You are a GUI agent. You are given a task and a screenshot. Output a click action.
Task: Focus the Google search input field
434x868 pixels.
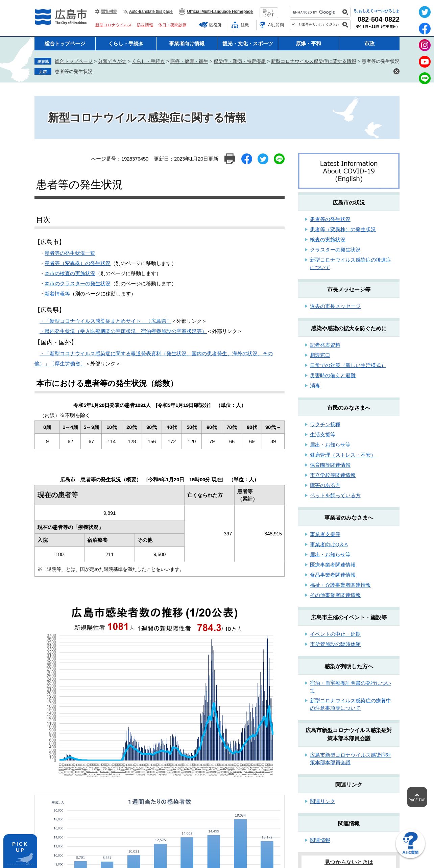[316, 12]
